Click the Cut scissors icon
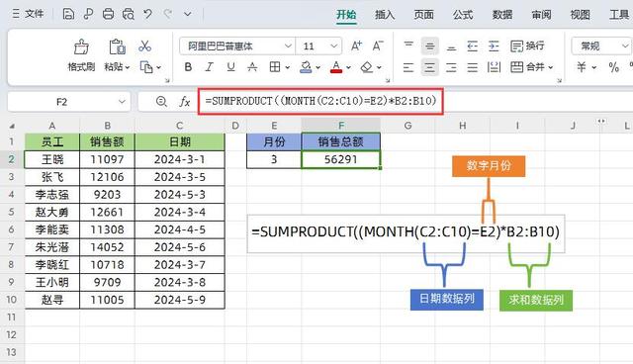Image resolution: width=633 pixels, height=364 pixels. (x=144, y=45)
